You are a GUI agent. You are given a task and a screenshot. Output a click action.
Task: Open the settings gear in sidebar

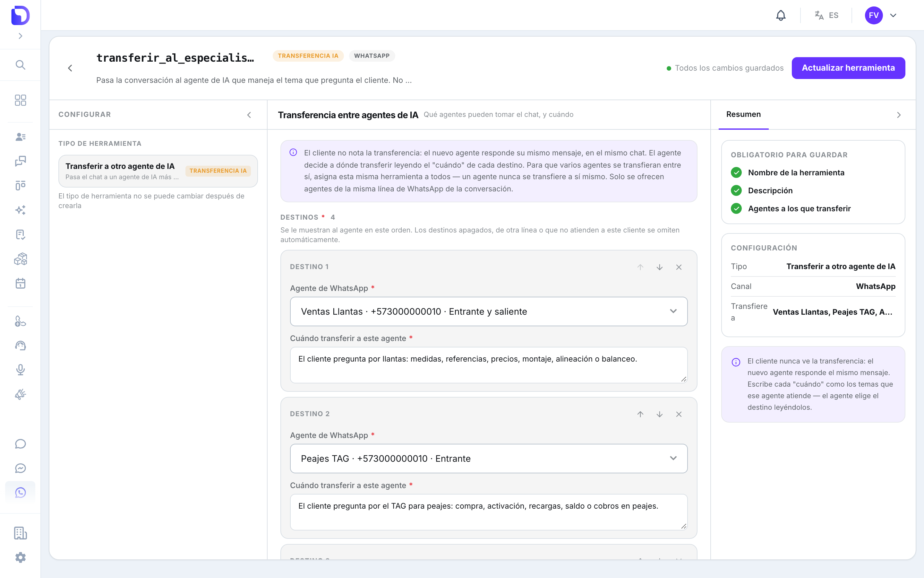20,557
